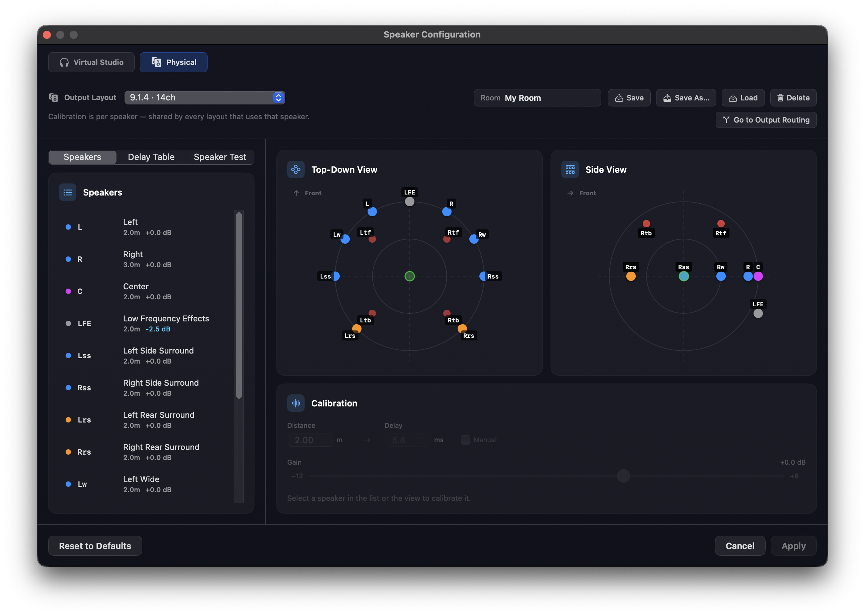
Task: Click the LFE speaker dot in Side View
Action: [758, 313]
